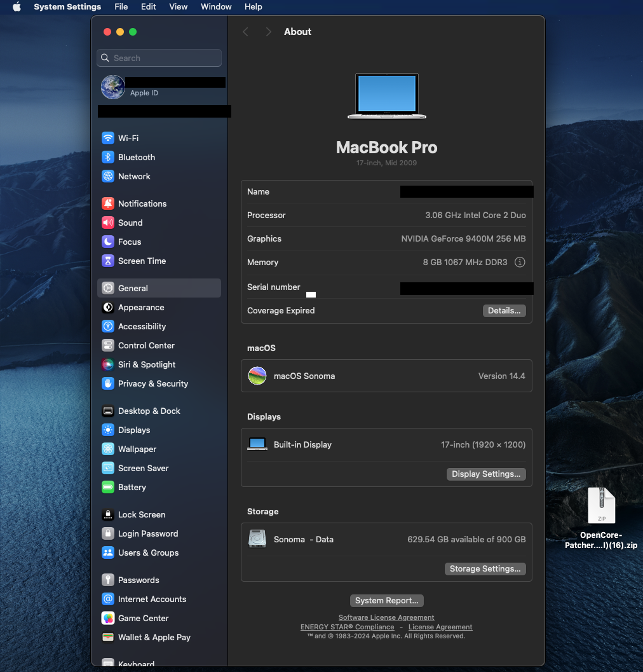Image resolution: width=643 pixels, height=672 pixels.
Task: Open Siri & Spotlight icon
Action: [108, 364]
